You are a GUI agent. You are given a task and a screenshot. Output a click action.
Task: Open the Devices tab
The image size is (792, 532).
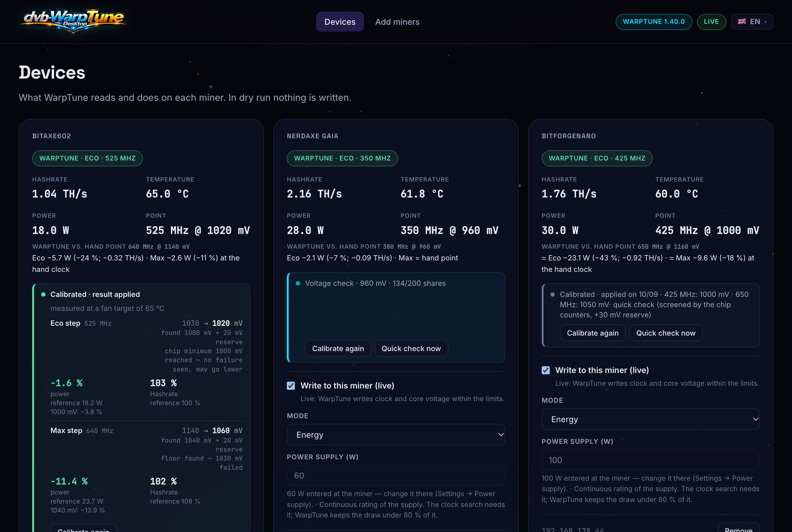(340, 22)
